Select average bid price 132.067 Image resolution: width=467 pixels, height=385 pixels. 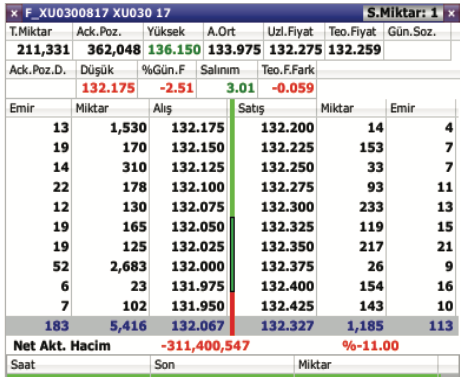tap(198, 326)
